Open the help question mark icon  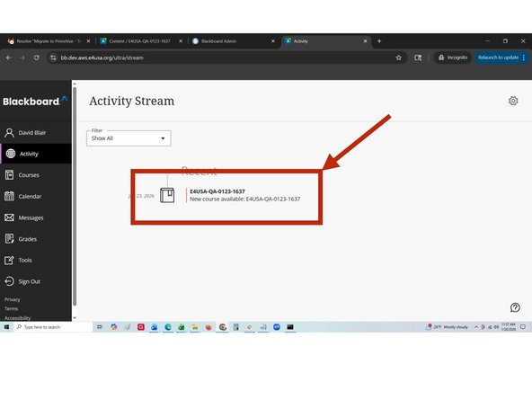[515, 307]
